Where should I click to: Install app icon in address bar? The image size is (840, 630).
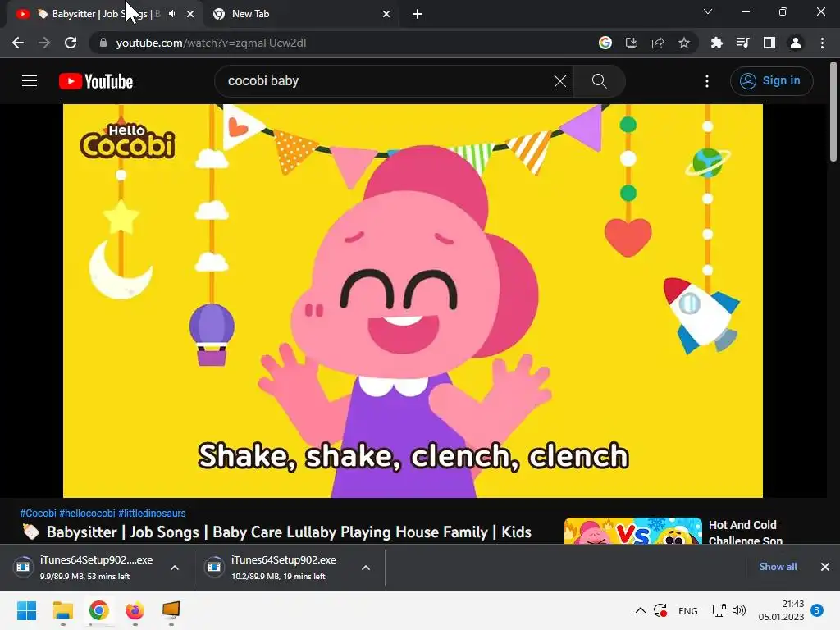632,43
